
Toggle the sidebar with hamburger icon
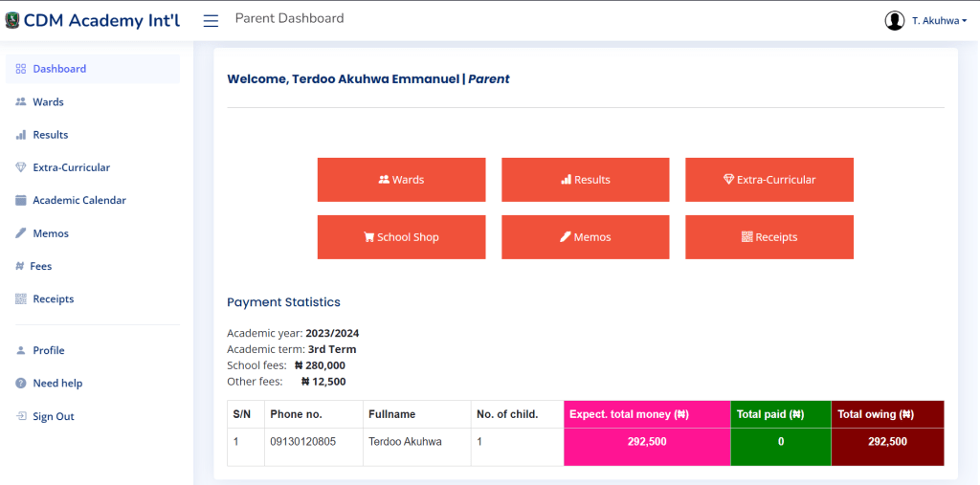click(x=211, y=20)
